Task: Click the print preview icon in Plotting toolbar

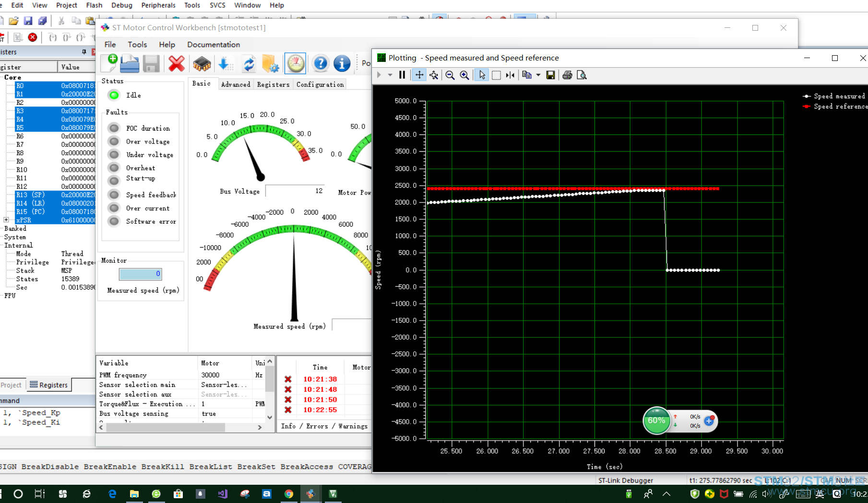Action: point(582,75)
